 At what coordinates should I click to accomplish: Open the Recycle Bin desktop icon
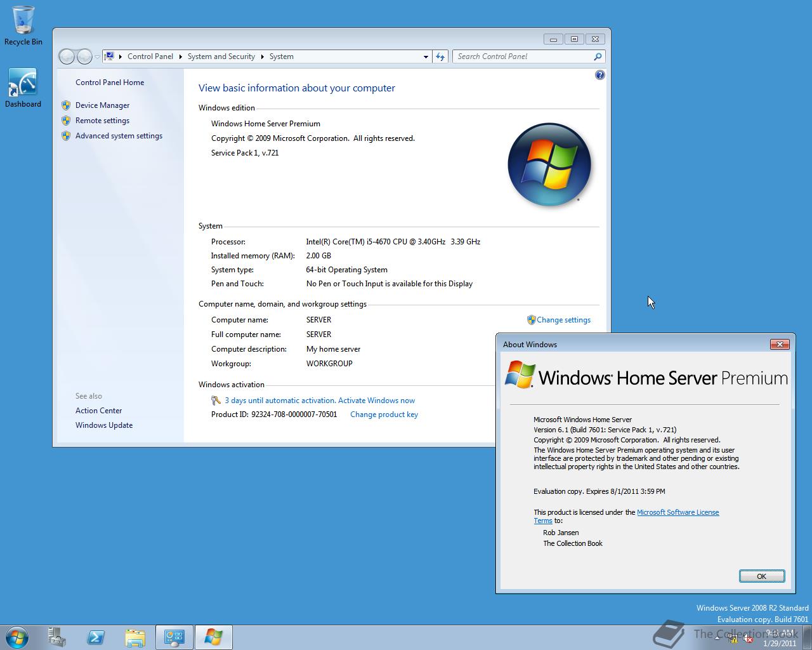[23, 26]
